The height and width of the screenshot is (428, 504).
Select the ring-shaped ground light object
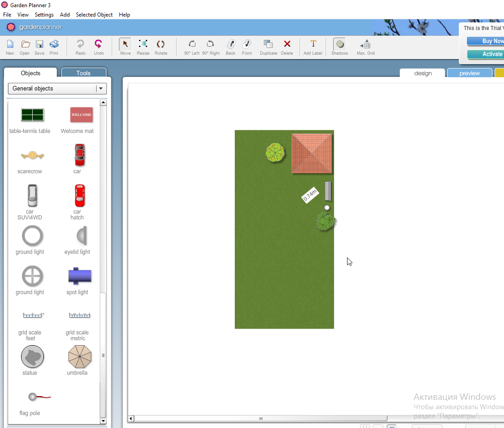[x=32, y=236]
